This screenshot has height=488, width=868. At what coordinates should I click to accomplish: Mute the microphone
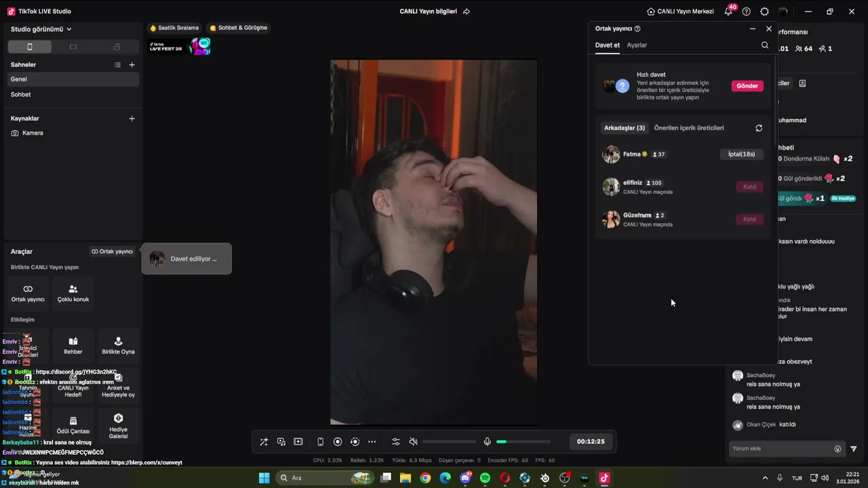pyautogui.click(x=487, y=442)
